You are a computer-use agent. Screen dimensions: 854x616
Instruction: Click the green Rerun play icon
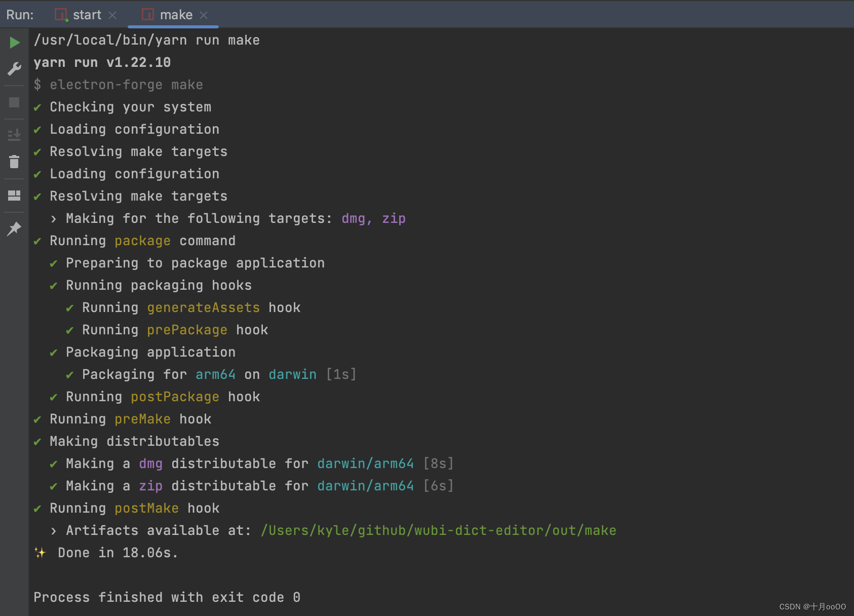pos(15,43)
